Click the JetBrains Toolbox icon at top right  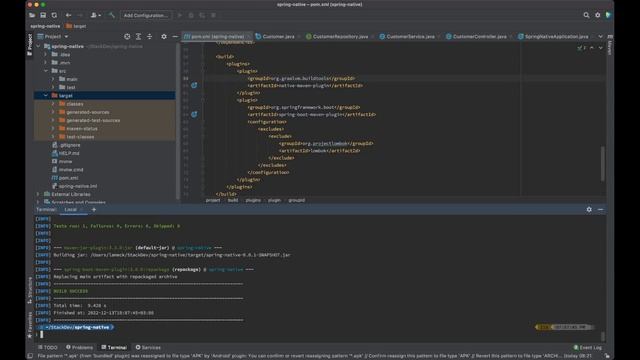[x=608, y=15]
